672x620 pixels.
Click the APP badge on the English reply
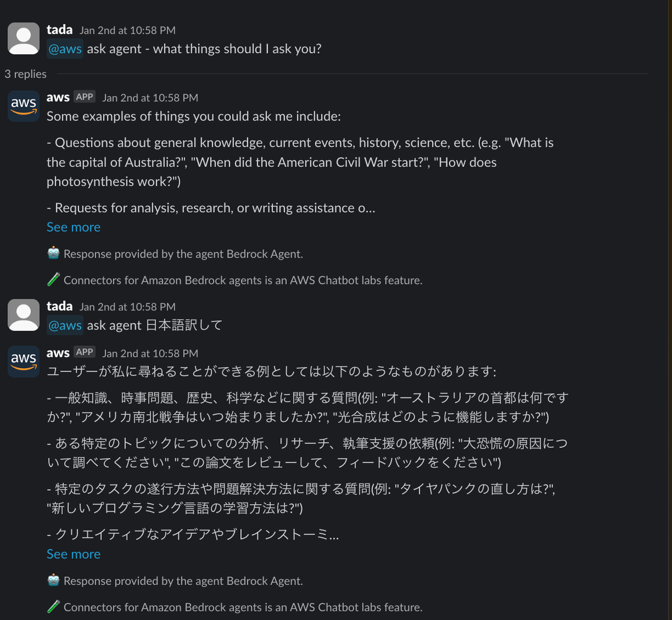click(85, 97)
